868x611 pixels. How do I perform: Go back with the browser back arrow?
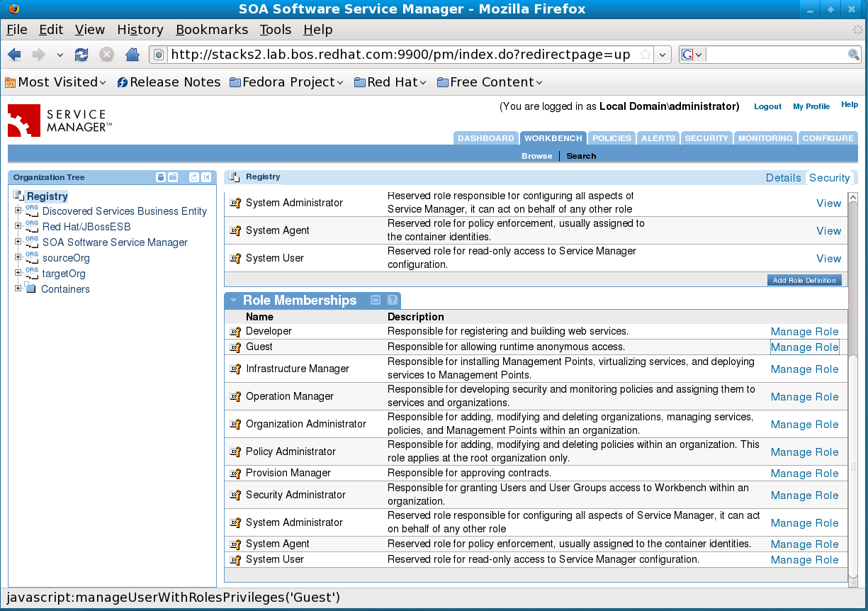click(15, 55)
